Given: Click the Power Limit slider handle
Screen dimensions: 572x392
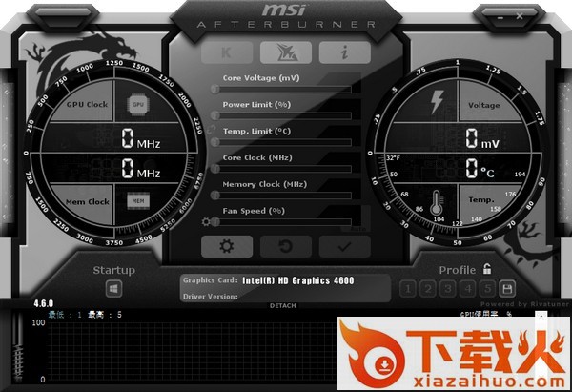Looking at the screenshot, I should point(215,115).
